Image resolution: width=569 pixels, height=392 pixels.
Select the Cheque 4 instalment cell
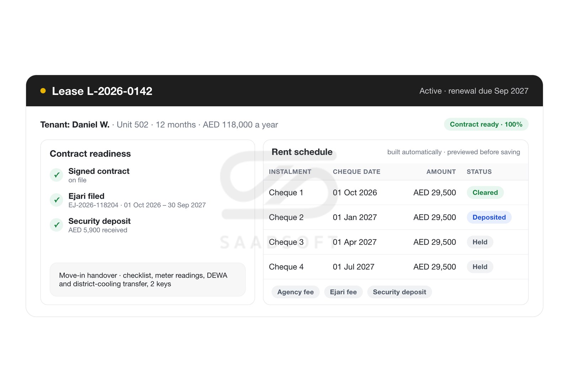point(286,267)
